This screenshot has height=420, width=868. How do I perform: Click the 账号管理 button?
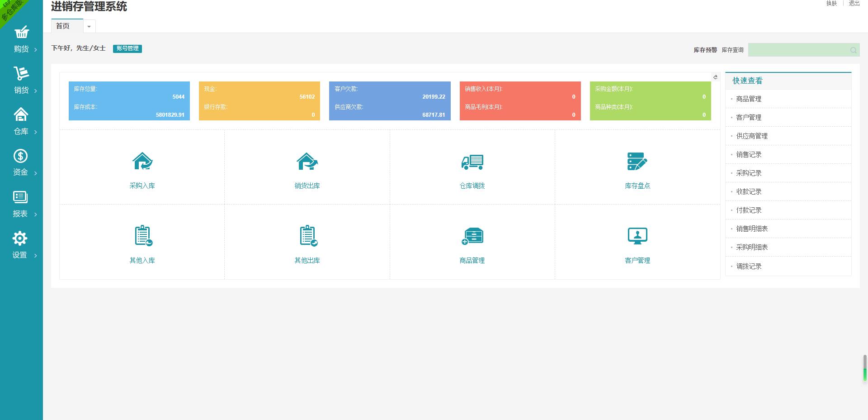(x=127, y=48)
